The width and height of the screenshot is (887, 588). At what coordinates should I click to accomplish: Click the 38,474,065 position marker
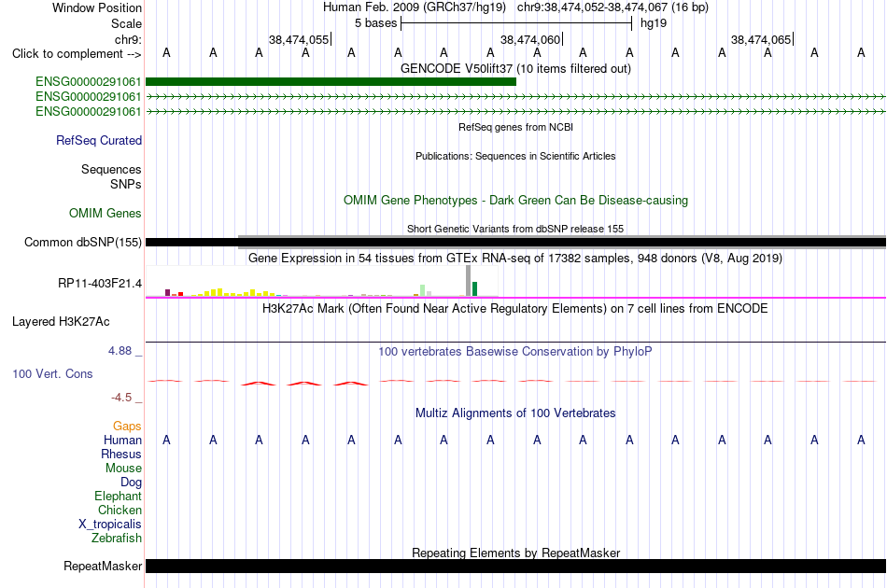click(x=761, y=39)
